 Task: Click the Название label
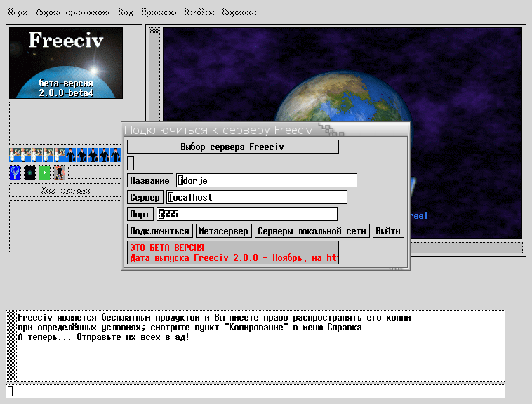click(x=150, y=180)
